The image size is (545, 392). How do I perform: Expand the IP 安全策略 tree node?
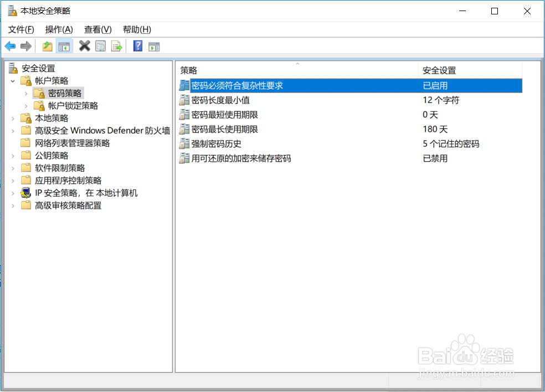(x=13, y=193)
